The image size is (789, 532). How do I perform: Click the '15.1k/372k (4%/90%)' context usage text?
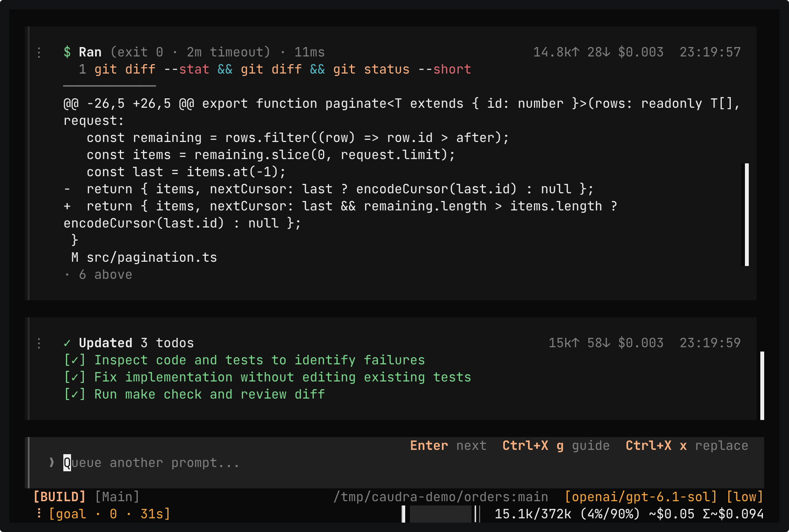(567, 514)
